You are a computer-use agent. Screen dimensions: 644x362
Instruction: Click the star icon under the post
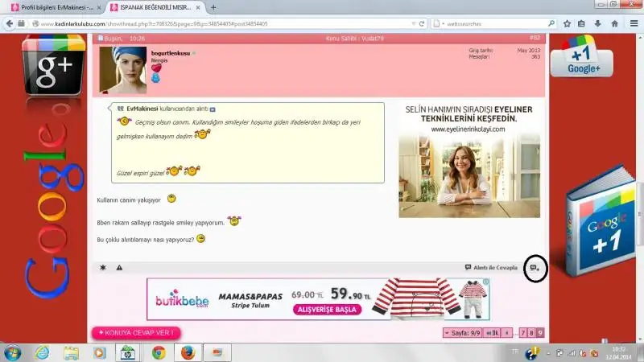pos(102,267)
